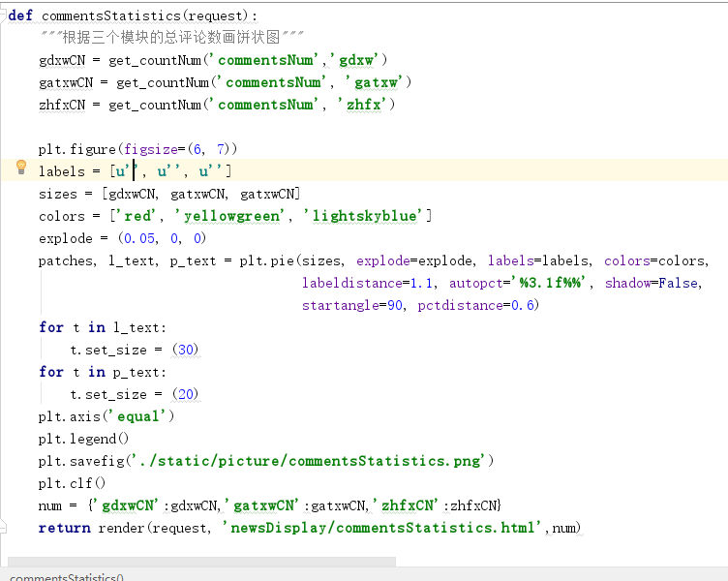Image resolution: width=728 pixels, height=581 pixels.
Task: Click the return keyword on last line
Action: [65, 528]
